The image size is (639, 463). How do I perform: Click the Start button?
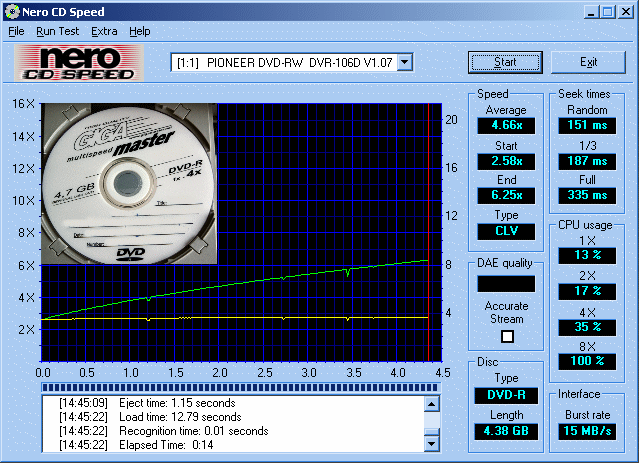(505, 62)
